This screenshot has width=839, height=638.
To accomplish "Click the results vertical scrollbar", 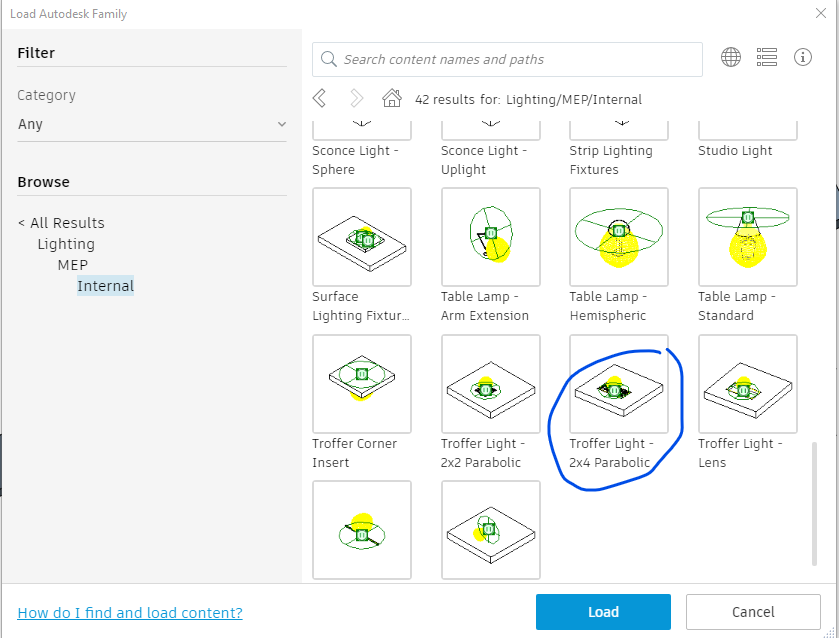I will tap(814, 503).
